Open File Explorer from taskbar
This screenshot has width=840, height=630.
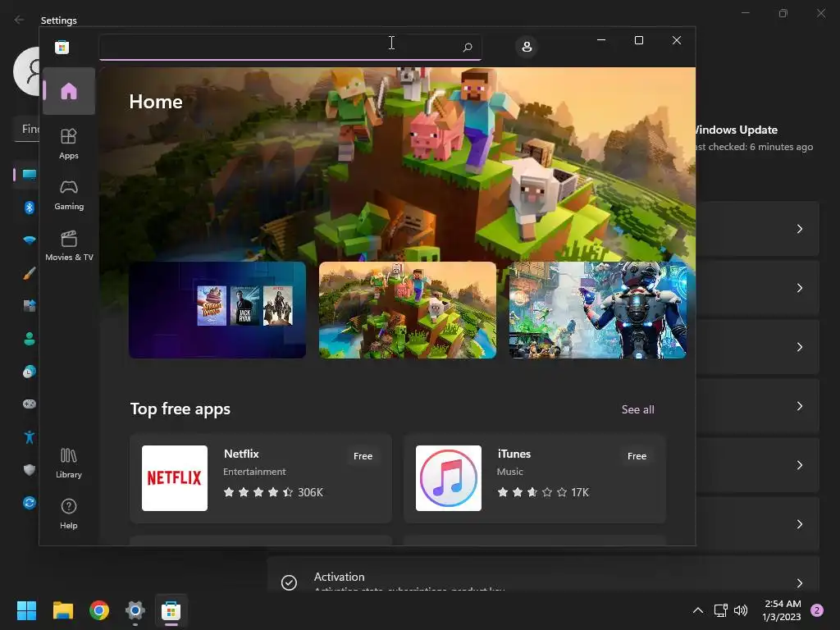pyautogui.click(x=62, y=610)
